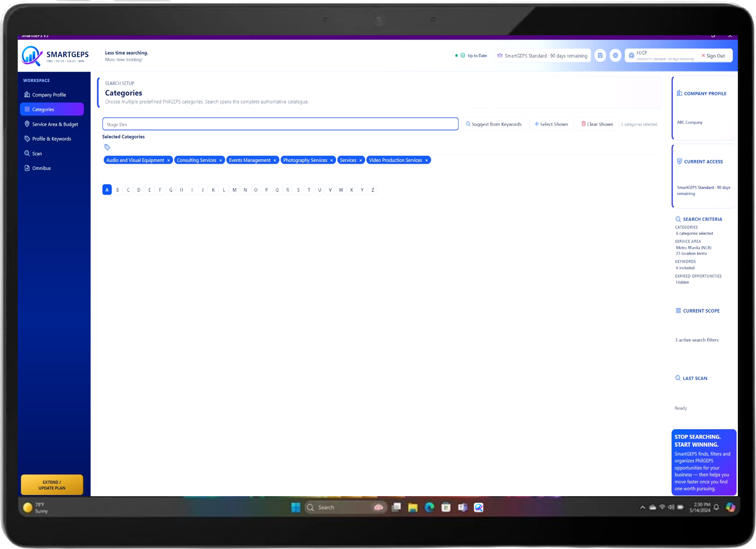
Task: Remove Video Production Services category chip
Action: [x=427, y=160]
